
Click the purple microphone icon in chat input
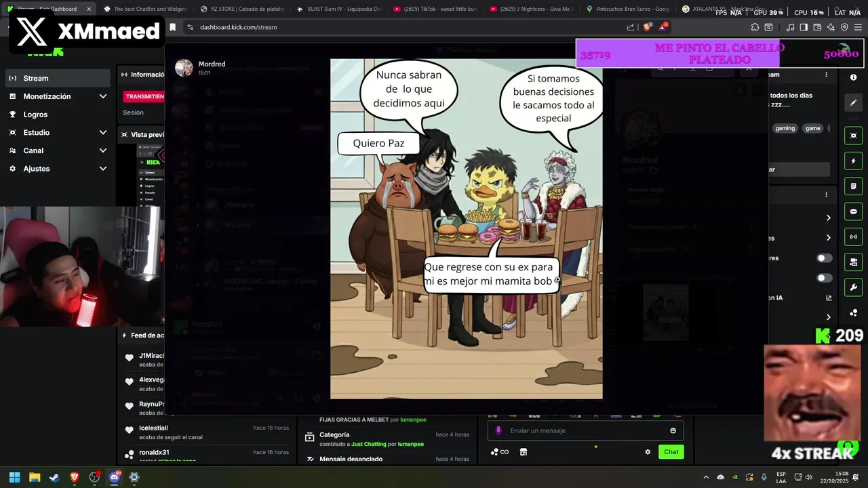(x=498, y=430)
